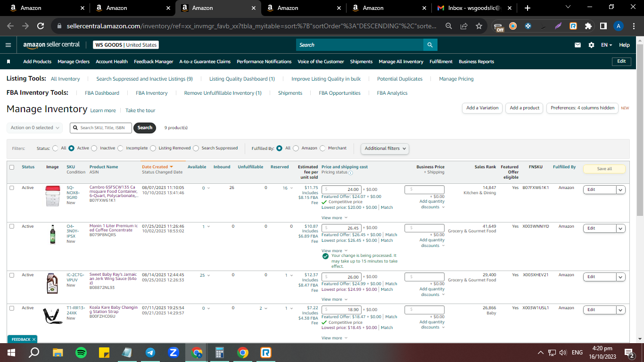Viewport: 644px width, 362px height.
Task: Open the Seller Central hamburger menu
Action: 8,45
